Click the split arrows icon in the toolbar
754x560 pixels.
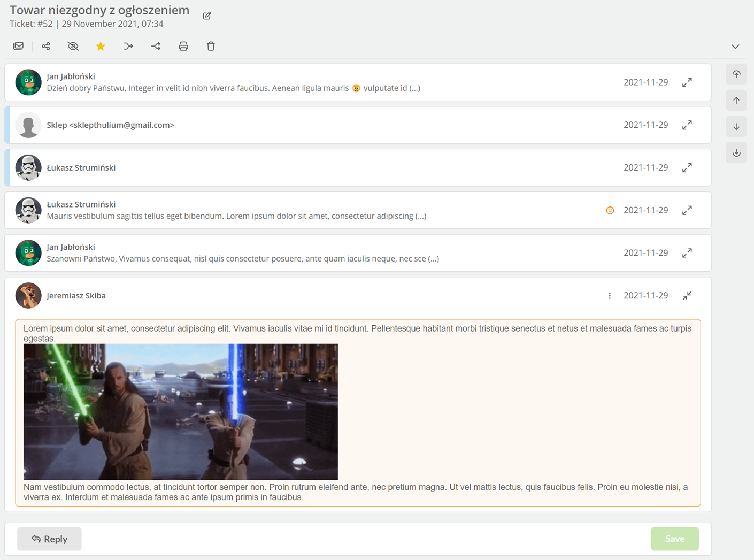click(156, 46)
